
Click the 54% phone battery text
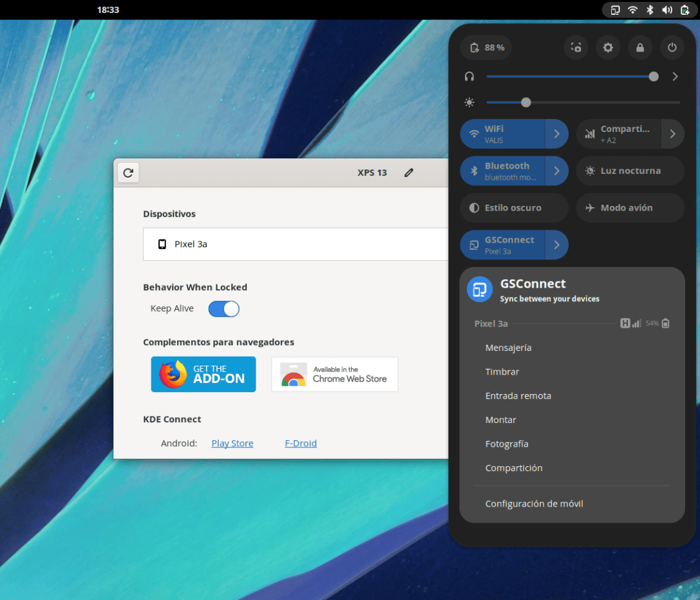pos(652,323)
